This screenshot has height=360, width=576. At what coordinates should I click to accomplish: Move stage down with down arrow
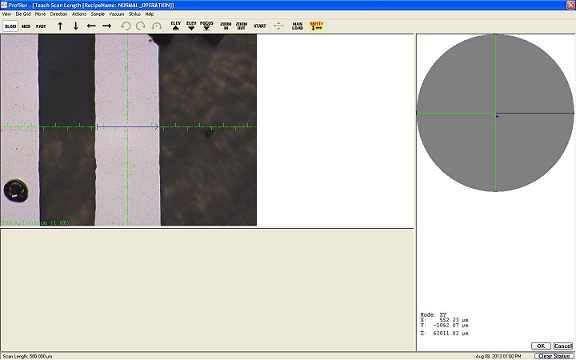pos(76,26)
